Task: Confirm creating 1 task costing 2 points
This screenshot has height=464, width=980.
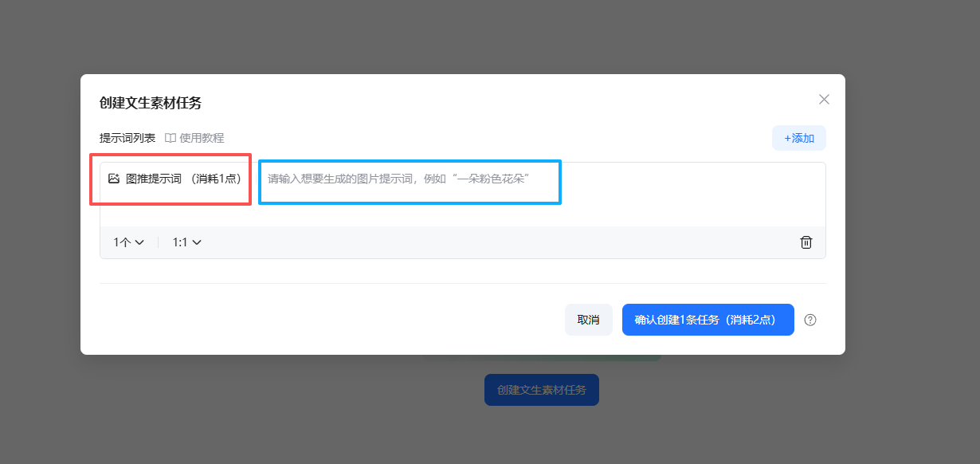Action: click(x=708, y=319)
